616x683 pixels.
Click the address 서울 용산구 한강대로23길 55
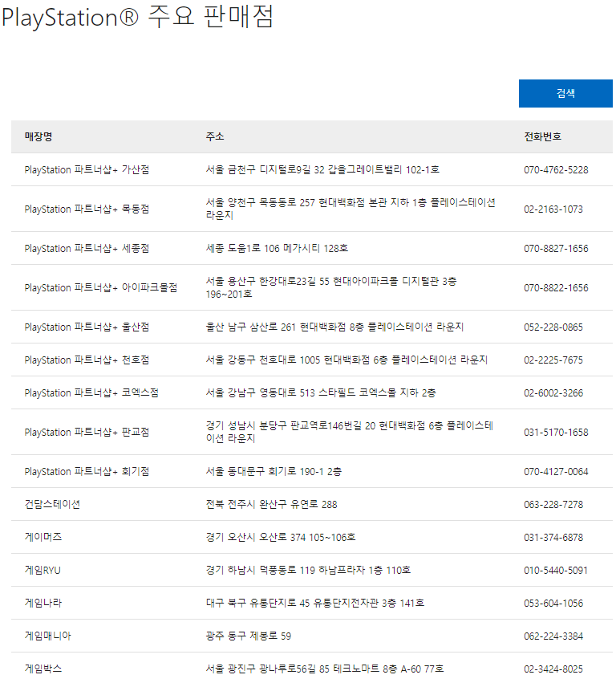click(x=331, y=288)
